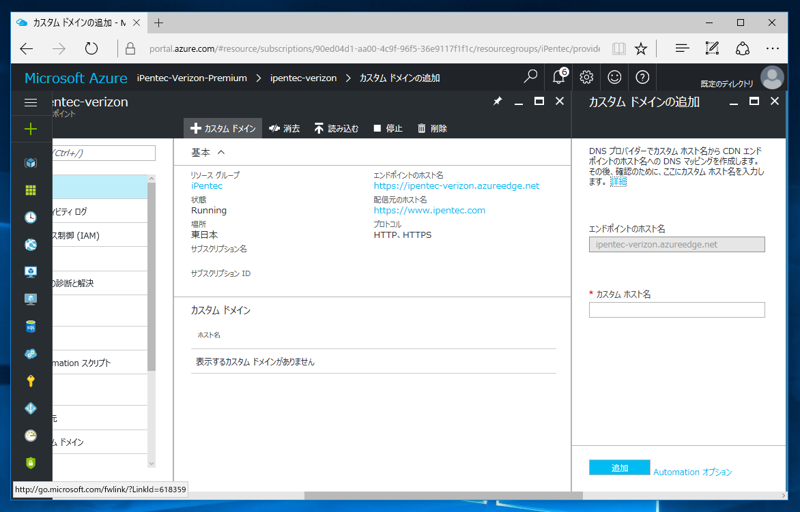Image resolution: width=800 pixels, height=512 pixels.
Task: Click the blade menu scroll-down arrow
Action: (x=152, y=463)
